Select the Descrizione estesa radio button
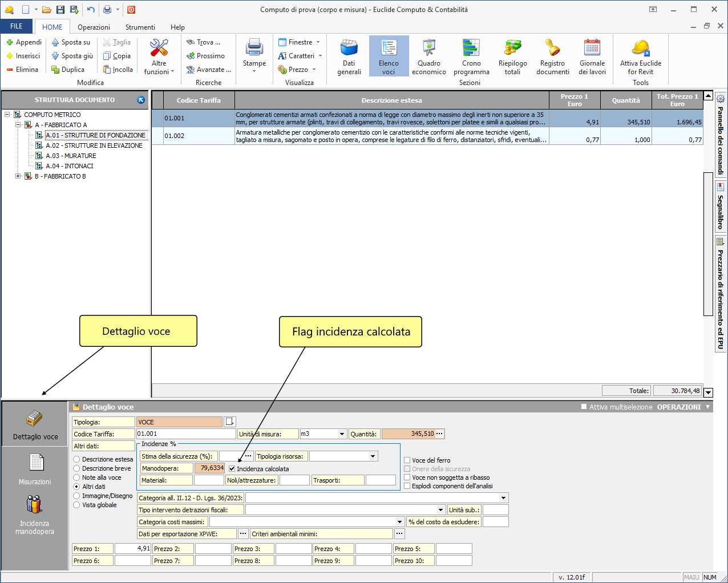The image size is (728, 583). (76, 459)
